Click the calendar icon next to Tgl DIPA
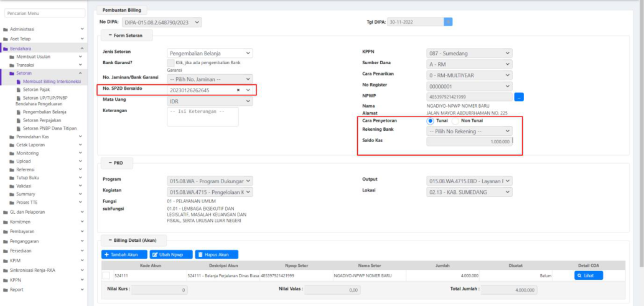 (448, 22)
